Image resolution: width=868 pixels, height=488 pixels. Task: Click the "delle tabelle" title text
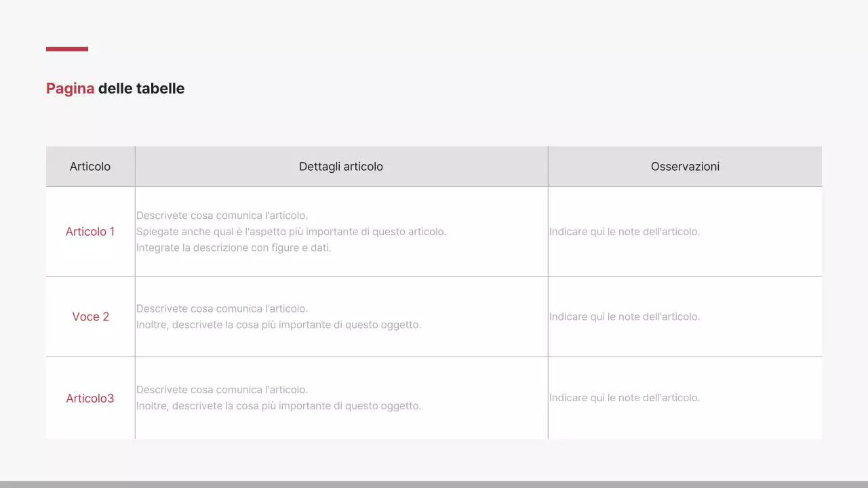[141, 88]
